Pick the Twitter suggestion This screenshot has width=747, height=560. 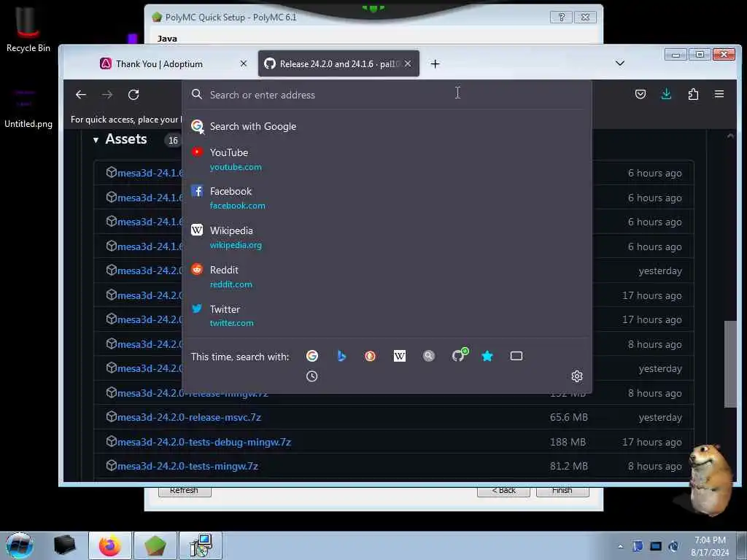(387, 315)
